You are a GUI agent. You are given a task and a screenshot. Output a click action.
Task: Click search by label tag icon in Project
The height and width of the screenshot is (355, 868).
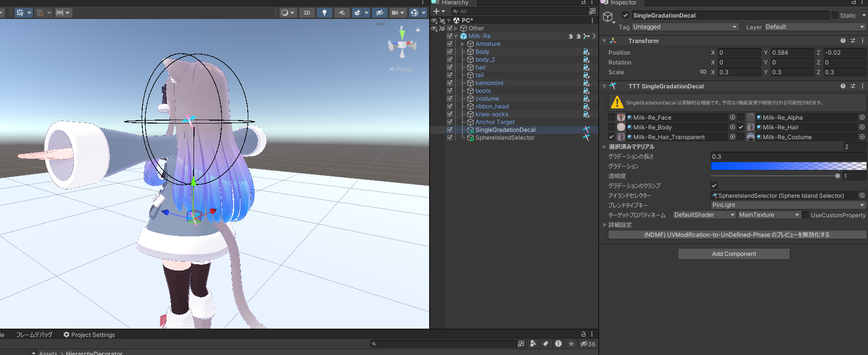click(x=545, y=344)
